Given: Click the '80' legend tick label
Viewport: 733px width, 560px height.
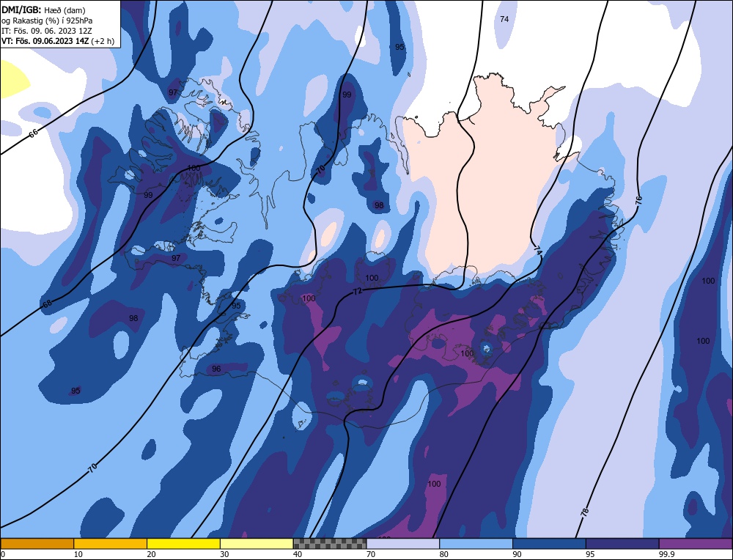Looking at the screenshot, I should tap(443, 554).
